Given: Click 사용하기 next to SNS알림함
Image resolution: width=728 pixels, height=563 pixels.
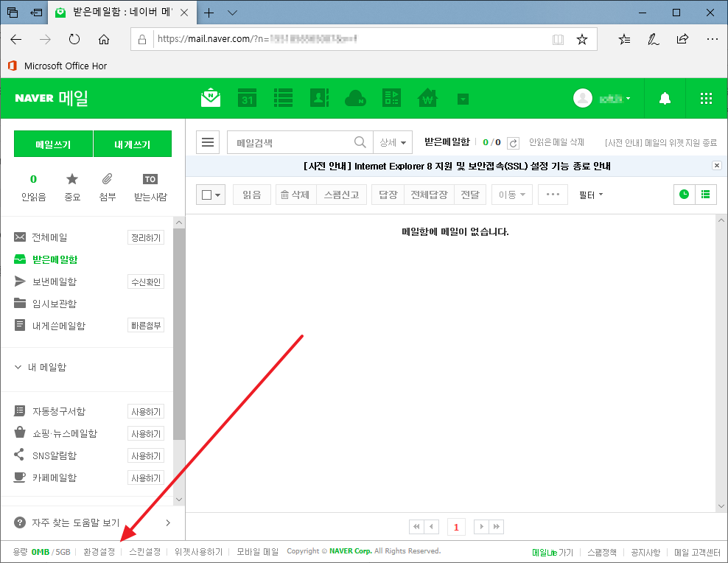Looking at the screenshot, I should [146, 456].
